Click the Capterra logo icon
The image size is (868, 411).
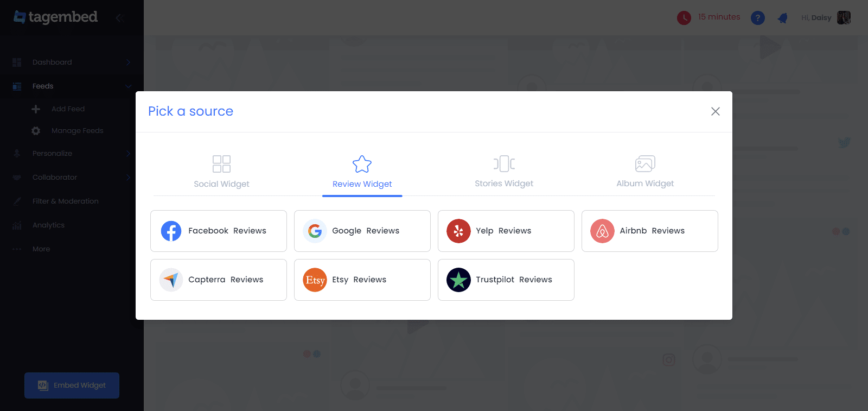pos(171,280)
